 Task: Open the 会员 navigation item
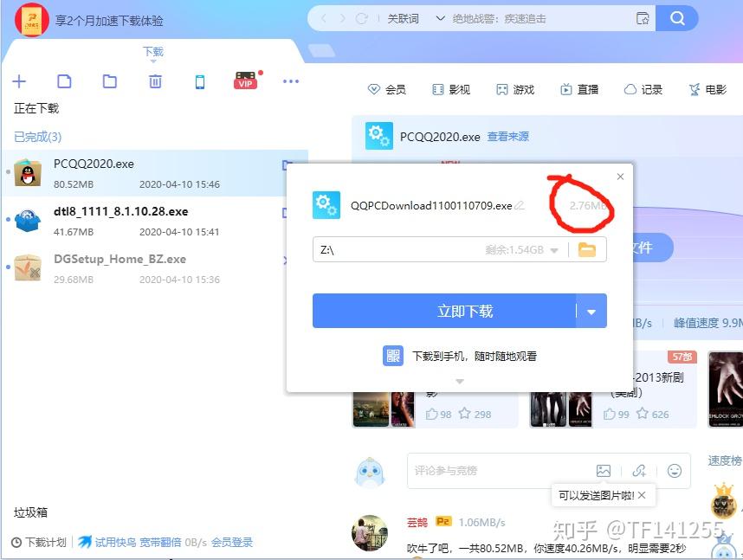pyautogui.click(x=387, y=89)
